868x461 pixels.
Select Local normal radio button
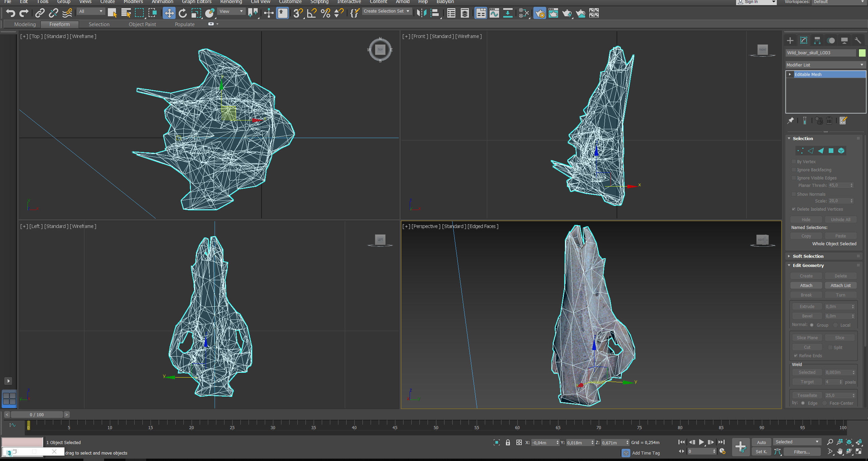pos(835,325)
